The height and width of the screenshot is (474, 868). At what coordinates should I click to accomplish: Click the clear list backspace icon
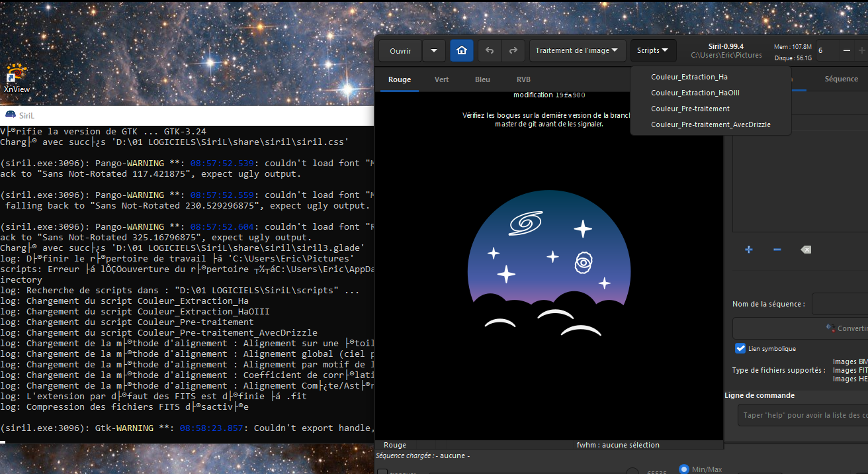(805, 250)
